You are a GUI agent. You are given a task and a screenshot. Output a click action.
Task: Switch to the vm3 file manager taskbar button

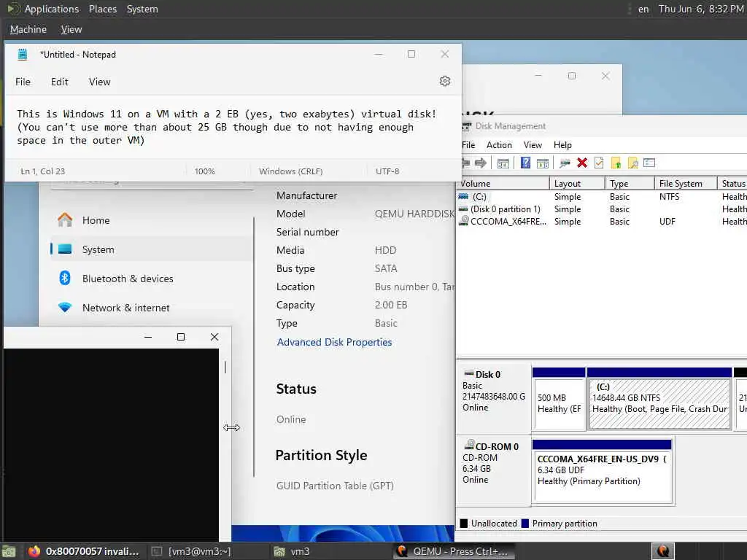tap(292, 551)
